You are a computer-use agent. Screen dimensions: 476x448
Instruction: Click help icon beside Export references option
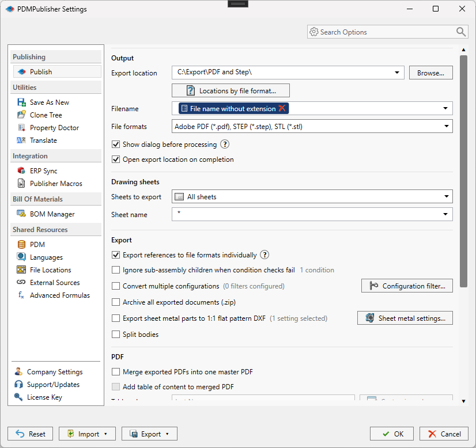(x=265, y=255)
